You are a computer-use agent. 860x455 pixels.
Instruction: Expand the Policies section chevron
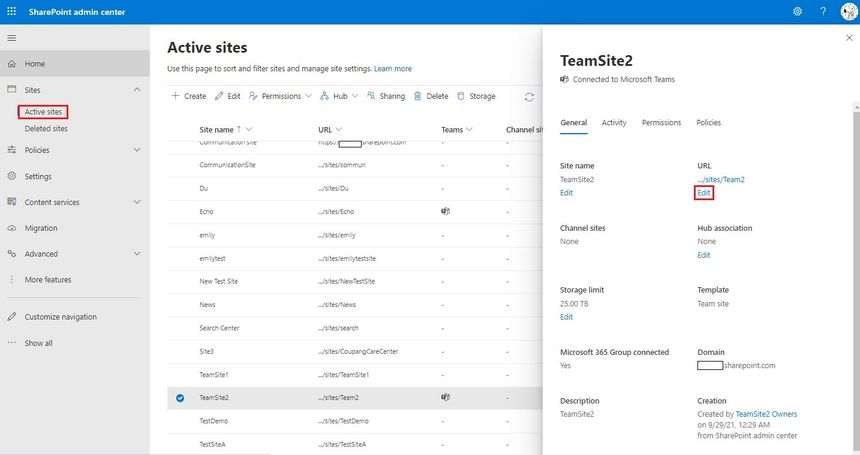(137, 150)
